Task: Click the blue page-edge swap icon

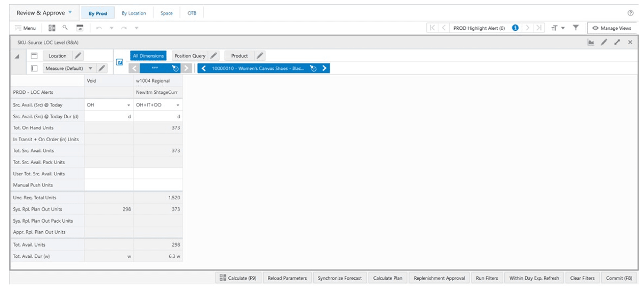Action: pyautogui.click(x=120, y=62)
